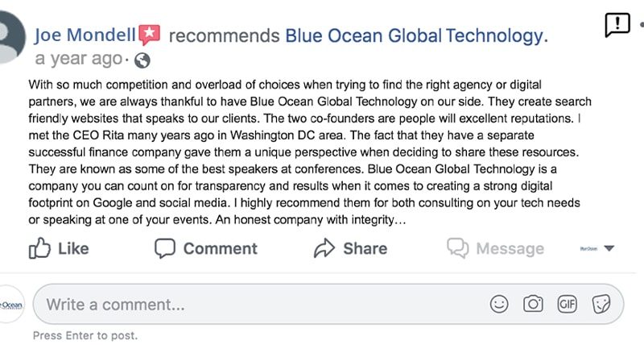Attach a photo with the camera icon

(533, 304)
